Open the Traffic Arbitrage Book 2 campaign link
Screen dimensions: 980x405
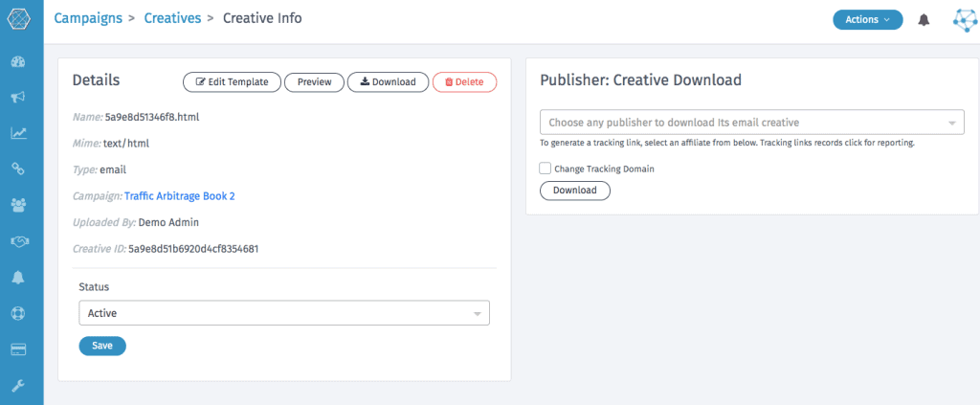(x=179, y=196)
